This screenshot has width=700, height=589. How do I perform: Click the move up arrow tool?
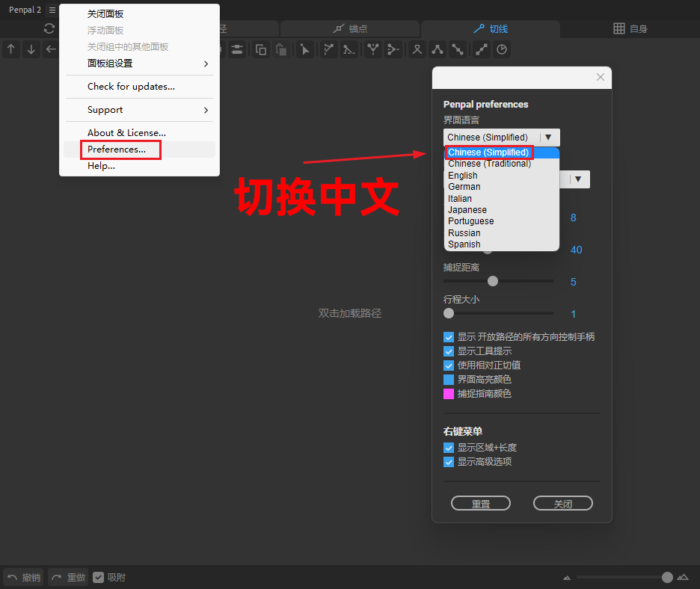(11, 49)
